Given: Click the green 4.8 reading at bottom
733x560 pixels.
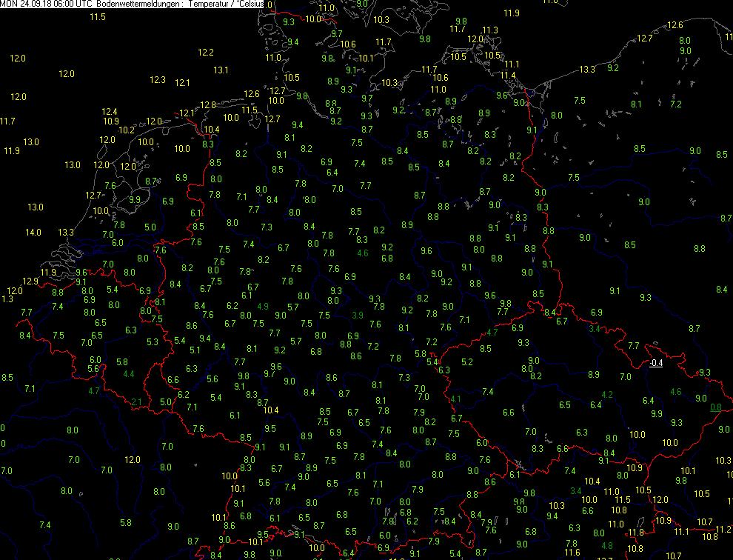Looking at the screenshot, I should coord(607,546).
